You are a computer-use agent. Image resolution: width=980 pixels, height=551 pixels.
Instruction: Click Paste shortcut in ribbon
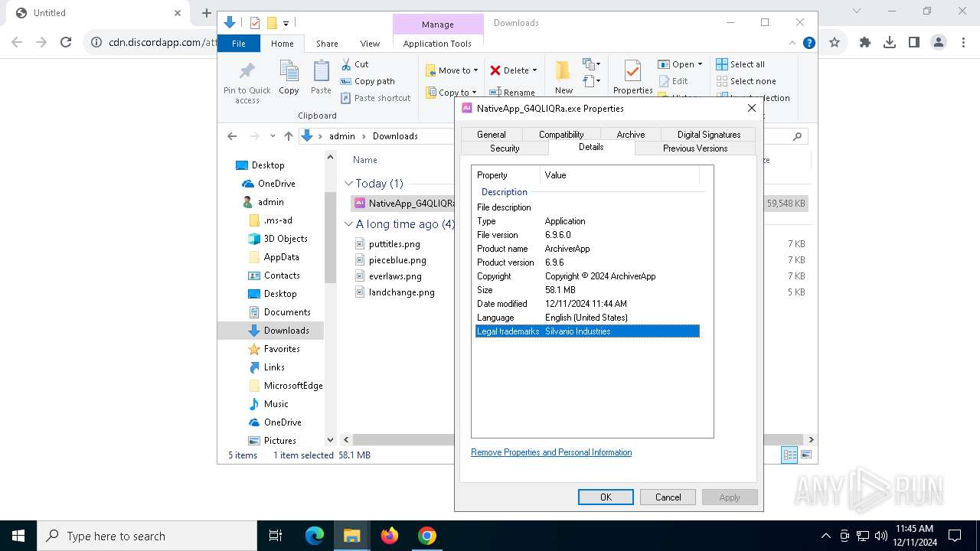tap(375, 98)
